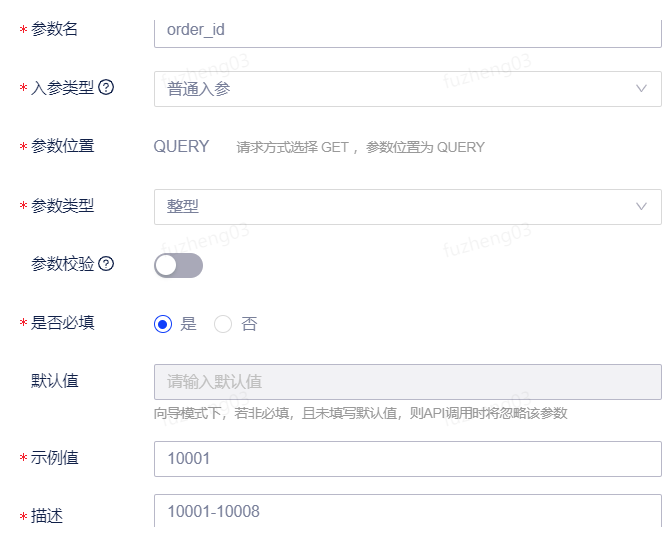
Task: Select the 是 radio button
Action: click(x=163, y=324)
